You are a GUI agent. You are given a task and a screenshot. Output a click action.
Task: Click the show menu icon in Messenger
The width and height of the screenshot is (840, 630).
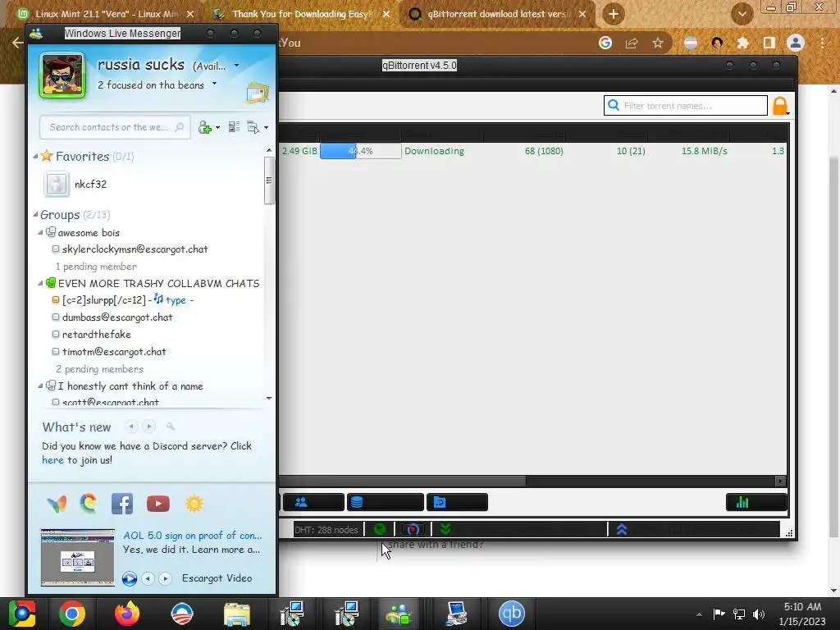click(253, 127)
